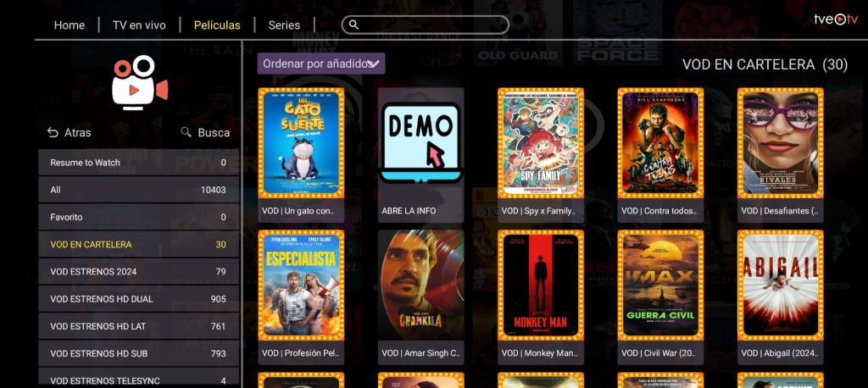Viewport: 868px width, 388px height.
Task: Open the Ordenar por añadidos dropdown
Action: pyautogui.click(x=321, y=64)
